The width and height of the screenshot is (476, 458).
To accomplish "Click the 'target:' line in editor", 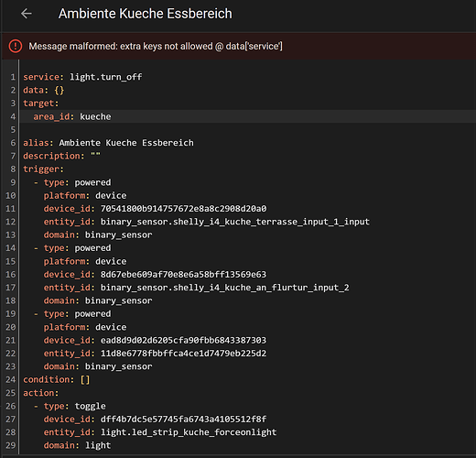I will [41, 104].
